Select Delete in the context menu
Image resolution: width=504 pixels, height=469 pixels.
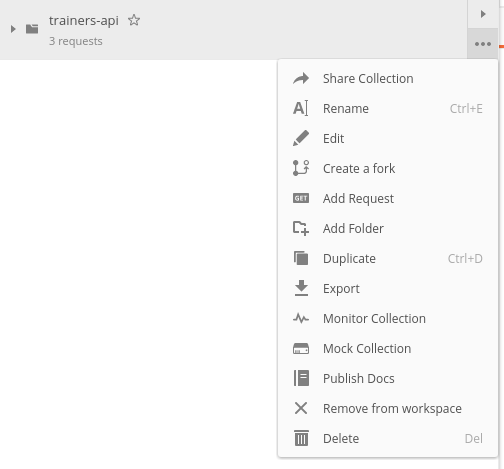388,439
